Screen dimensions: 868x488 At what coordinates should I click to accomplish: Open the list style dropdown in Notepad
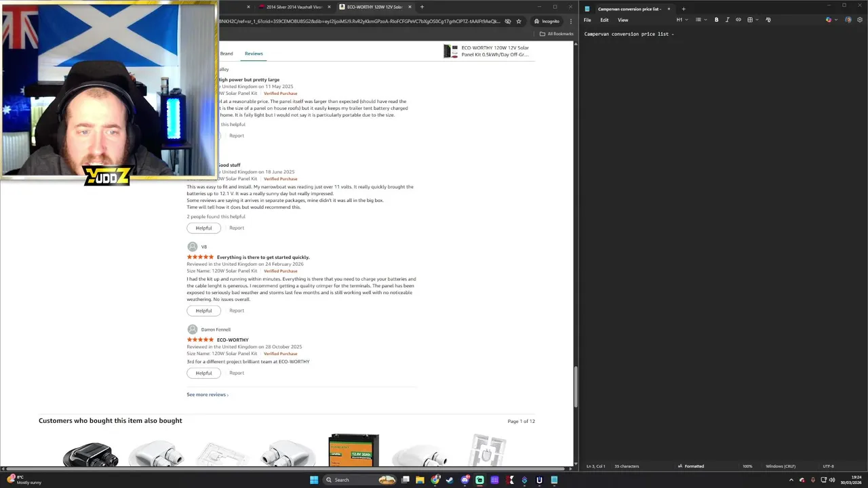[701, 20]
